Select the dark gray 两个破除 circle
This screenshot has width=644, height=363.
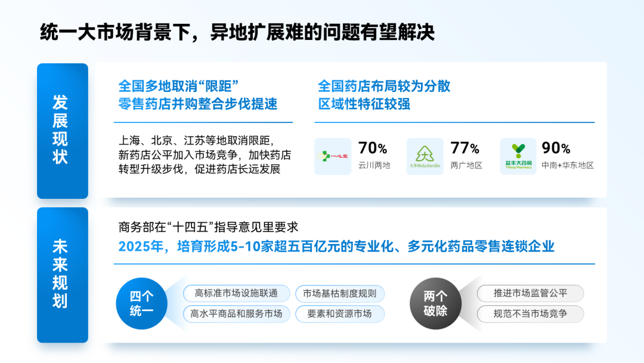tap(435, 303)
